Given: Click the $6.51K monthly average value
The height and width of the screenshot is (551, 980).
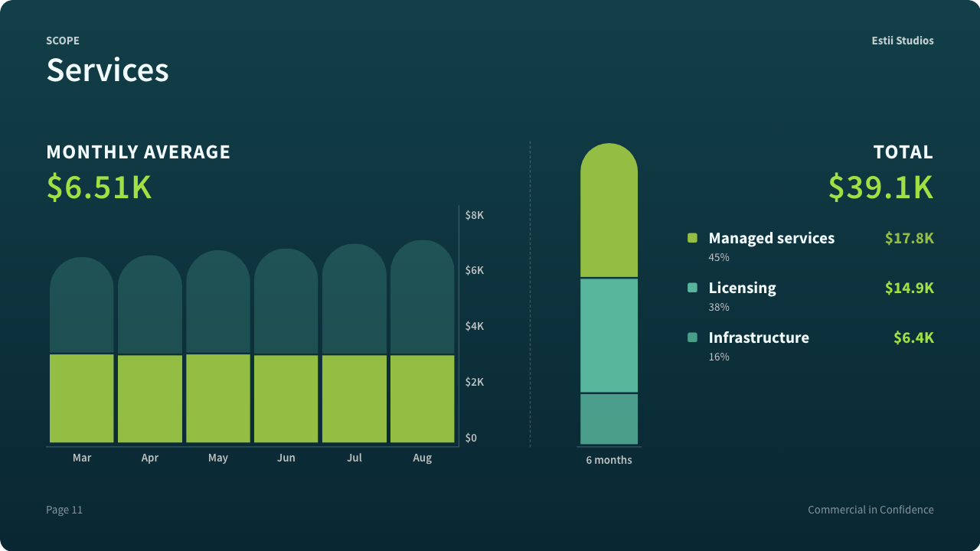Looking at the screenshot, I should (100, 187).
